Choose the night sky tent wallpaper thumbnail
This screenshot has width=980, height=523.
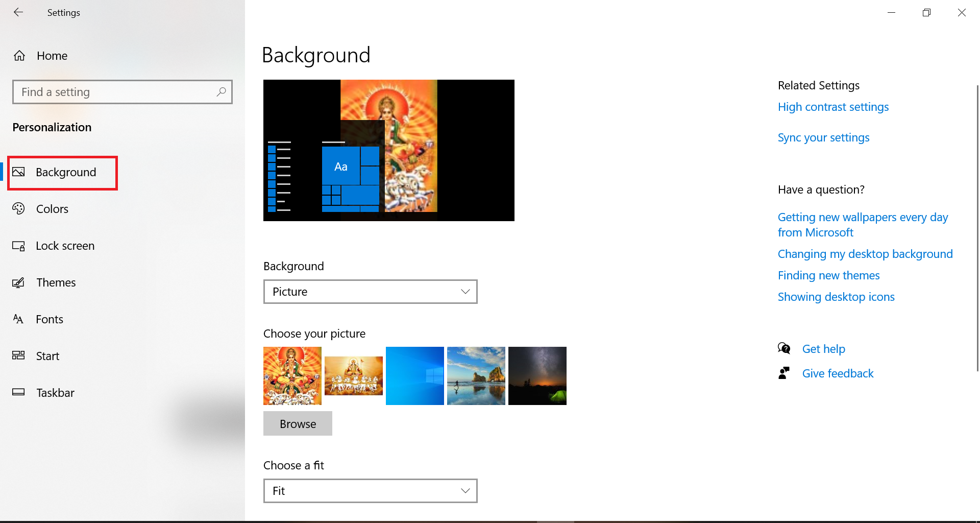pos(537,376)
